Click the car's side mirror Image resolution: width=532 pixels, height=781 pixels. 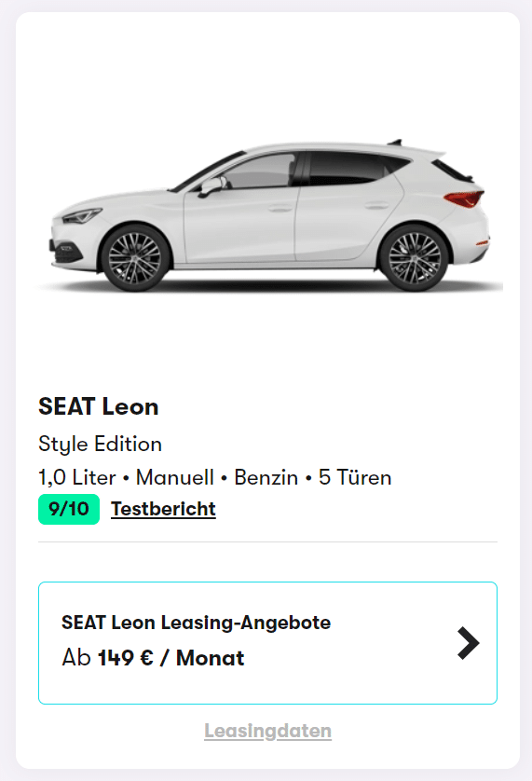click(211, 186)
